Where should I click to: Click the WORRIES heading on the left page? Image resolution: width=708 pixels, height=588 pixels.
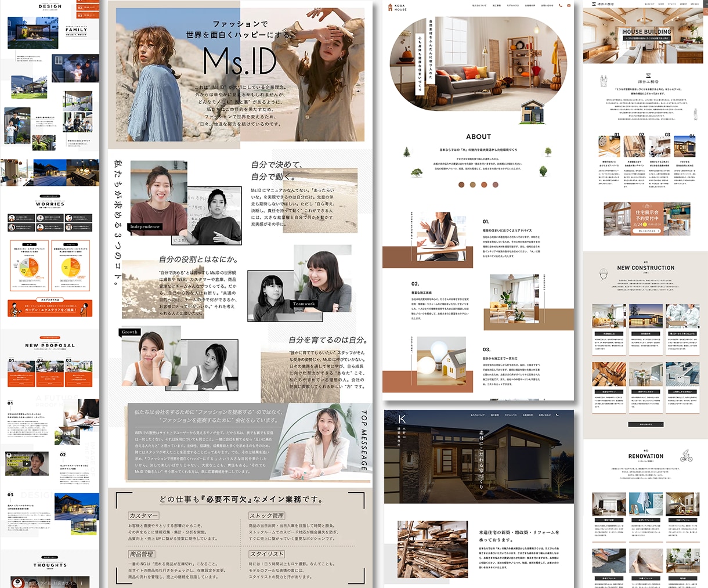[x=50, y=204]
